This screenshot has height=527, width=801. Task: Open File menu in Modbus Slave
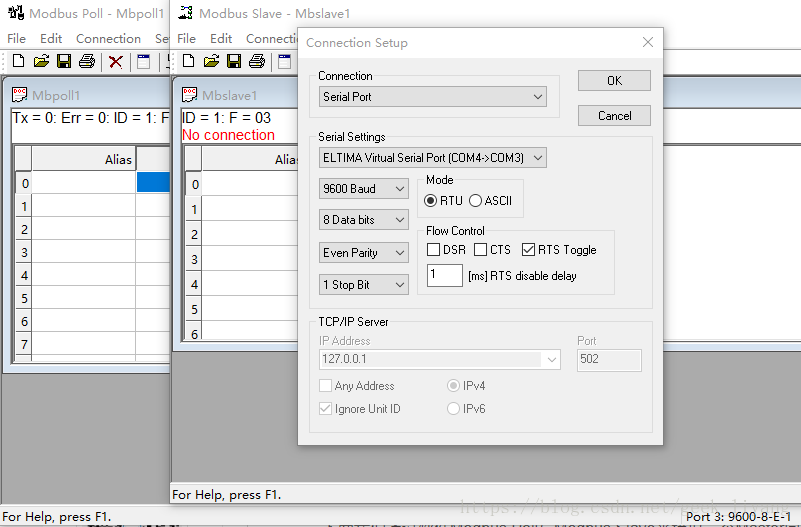(x=186, y=38)
